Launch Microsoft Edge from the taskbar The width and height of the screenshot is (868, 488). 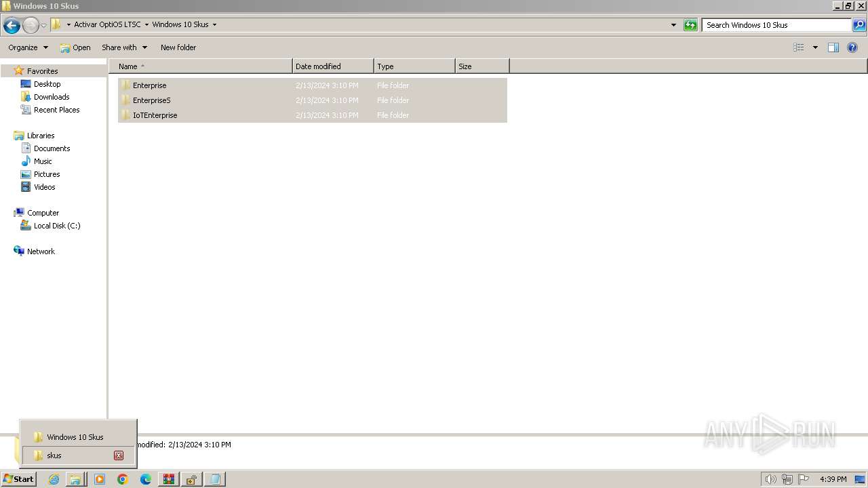146,479
